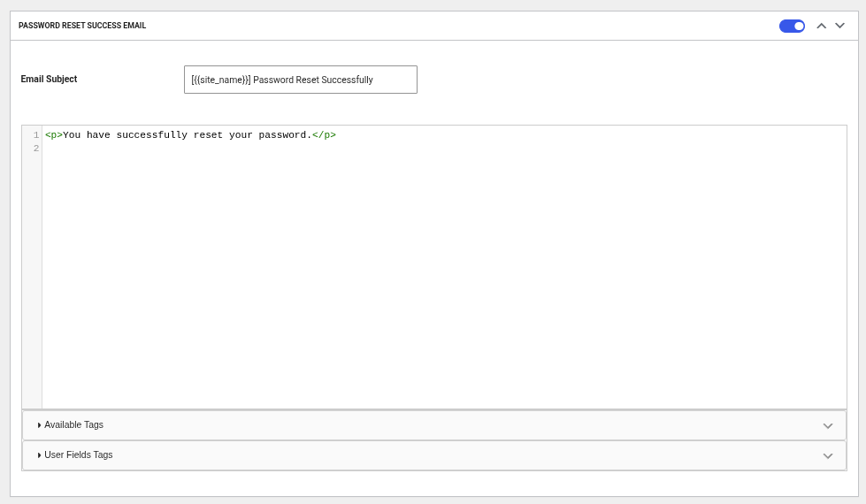Viewport: 866px width, 504px height.
Task: Select the Password Reset Success Email heading
Action: 82,26
